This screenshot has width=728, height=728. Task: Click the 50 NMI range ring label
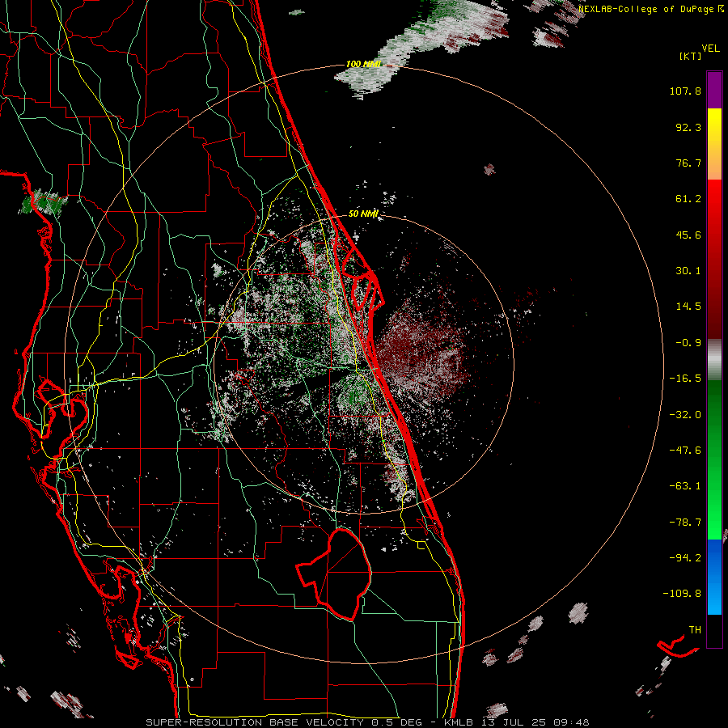(x=363, y=214)
